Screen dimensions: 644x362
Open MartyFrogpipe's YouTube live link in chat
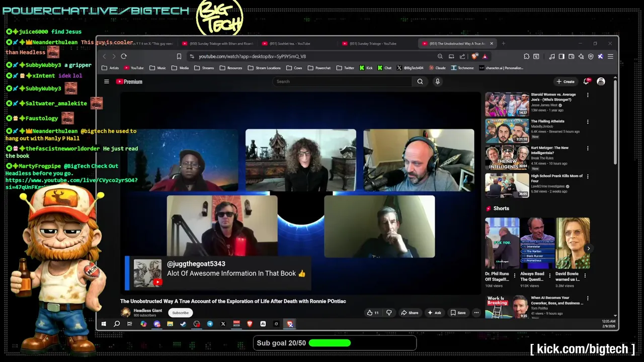(71, 180)
